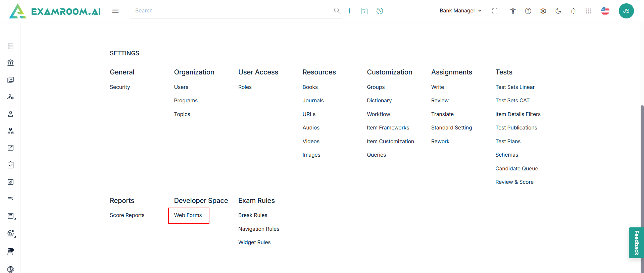644x273 pixels.
Task: Click the save icon in top bar
Action: click(364, 11)
